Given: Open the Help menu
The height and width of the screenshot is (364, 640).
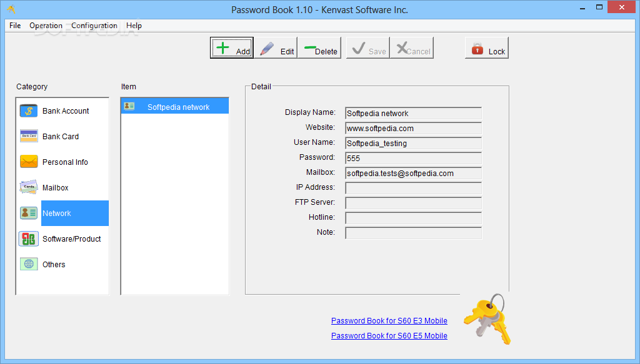Looking at the screenshot, I should coord(134,25).
